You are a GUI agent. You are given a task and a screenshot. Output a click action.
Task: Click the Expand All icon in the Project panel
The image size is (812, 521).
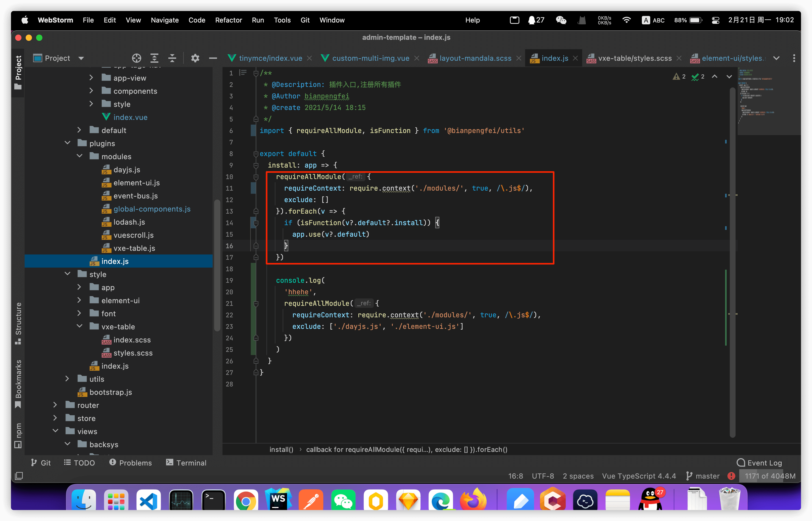[x=154, y=58]
